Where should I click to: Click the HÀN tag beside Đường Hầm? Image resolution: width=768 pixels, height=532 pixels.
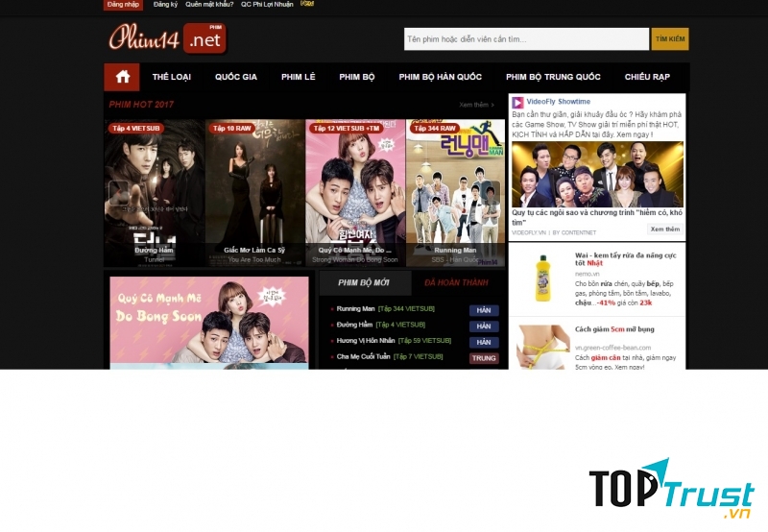[x=484, y=326]
